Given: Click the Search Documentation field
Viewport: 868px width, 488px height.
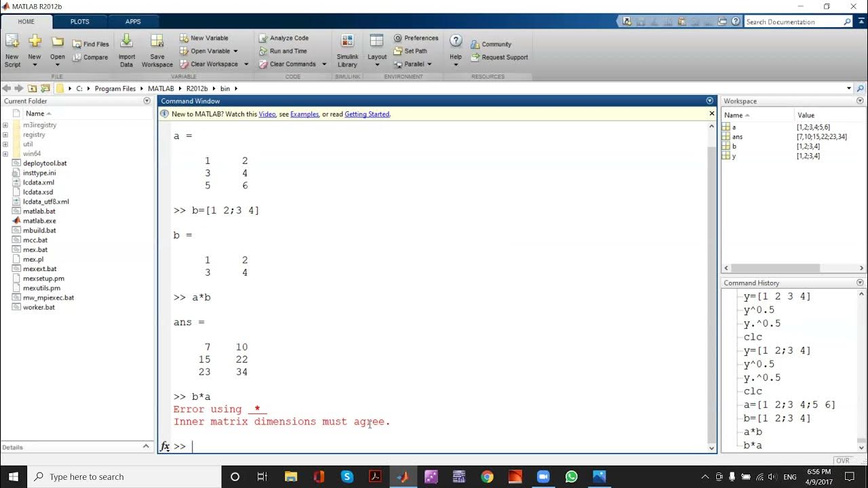Looking at the screenshot, I should (x=793, y=22).
